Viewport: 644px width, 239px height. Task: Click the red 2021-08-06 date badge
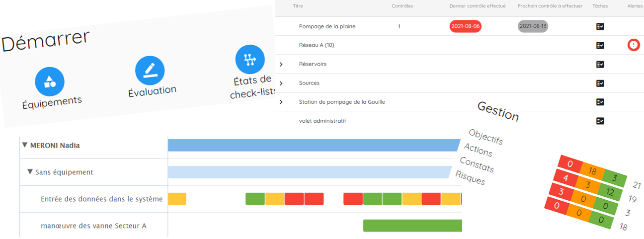[x=465, y=26]
